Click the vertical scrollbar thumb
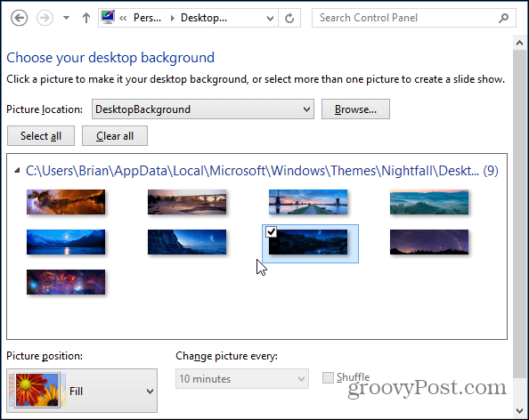This screenshot has width=529, height=420. tap(520, 214)
